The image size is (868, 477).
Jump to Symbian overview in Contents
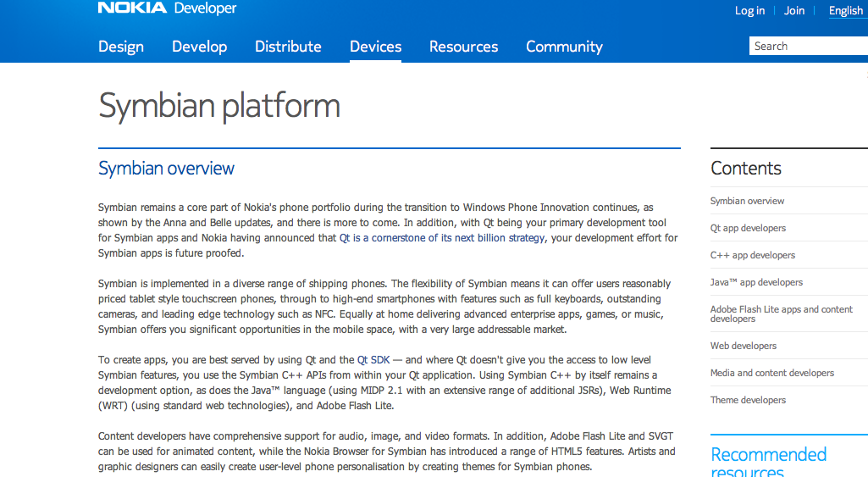click(747, 201)
